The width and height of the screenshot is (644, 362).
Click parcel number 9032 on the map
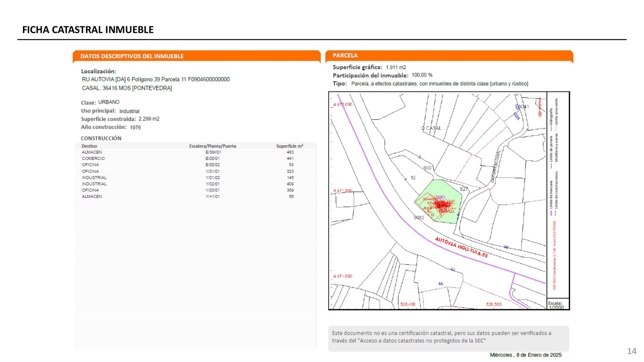[419, 217]
